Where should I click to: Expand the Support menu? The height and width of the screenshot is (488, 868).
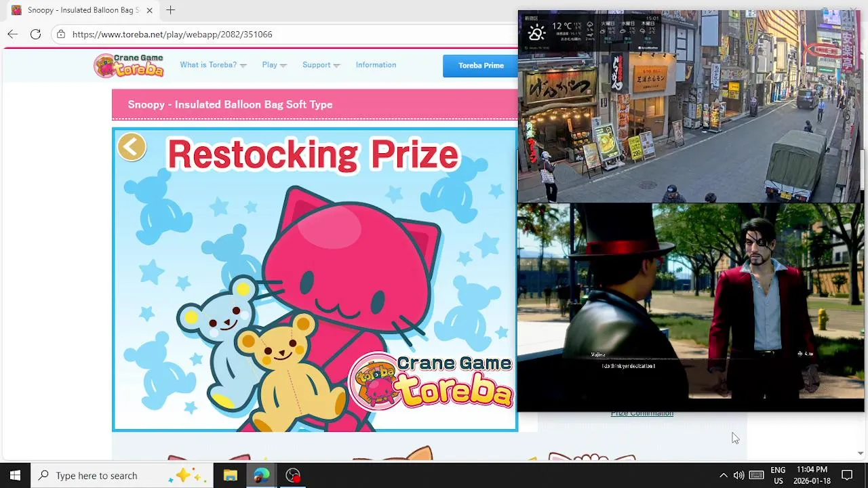(321, 65)
